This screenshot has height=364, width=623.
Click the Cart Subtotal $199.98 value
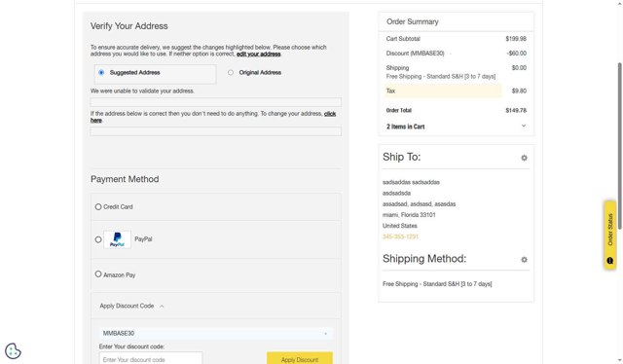click(516, 39)
